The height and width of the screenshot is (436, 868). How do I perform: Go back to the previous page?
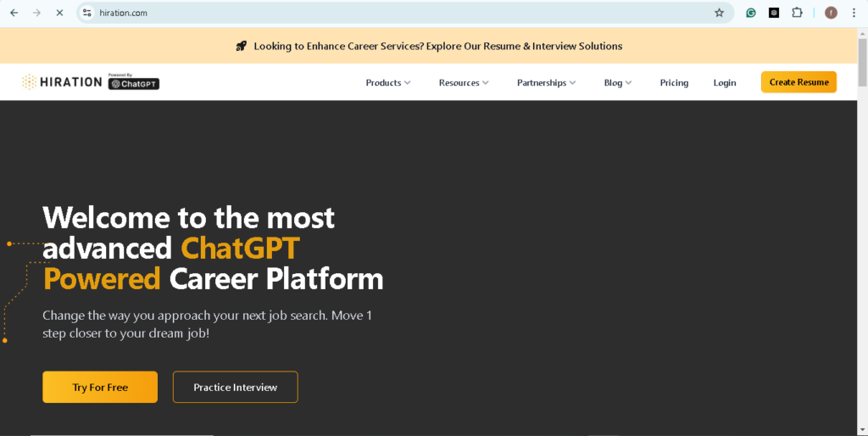pos(14,13)
